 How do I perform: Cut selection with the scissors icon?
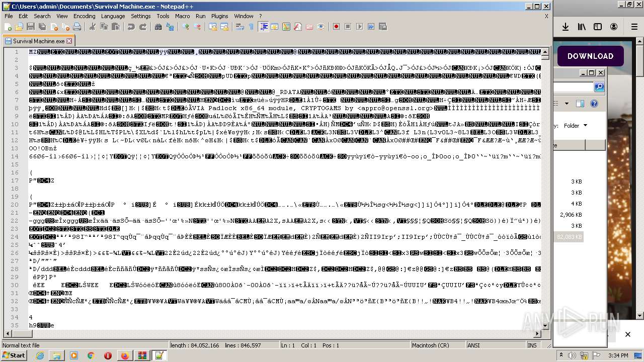pos(93,27)
